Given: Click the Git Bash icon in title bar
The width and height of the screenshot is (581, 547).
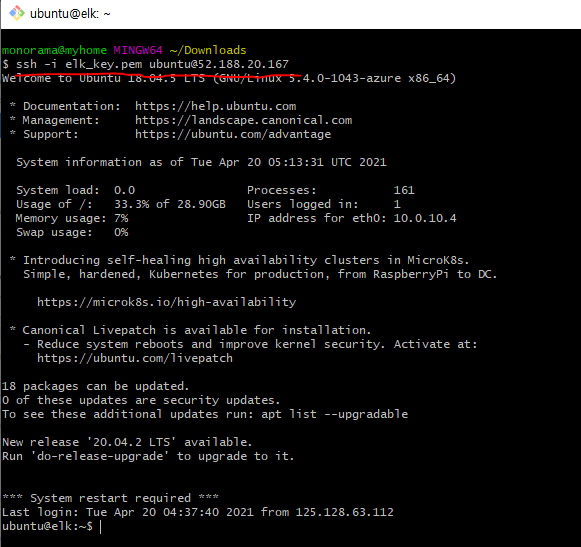Looking at the screenshot, I should 17,13.
